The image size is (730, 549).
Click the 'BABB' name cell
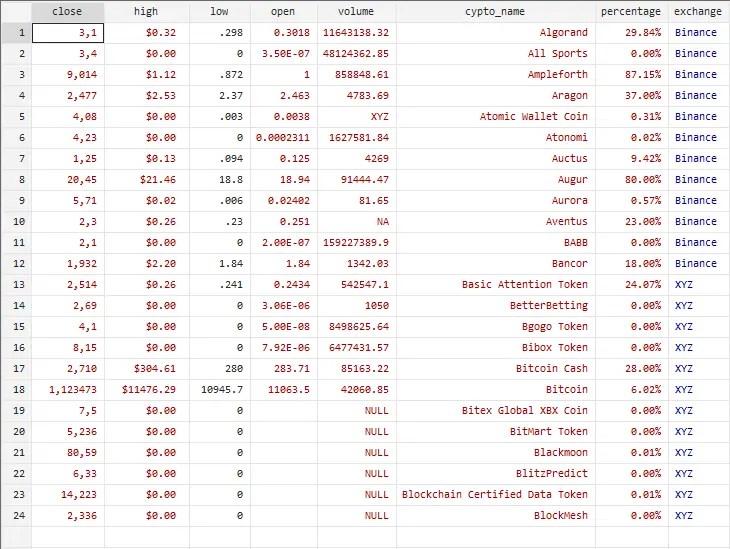tap(496, 243)
